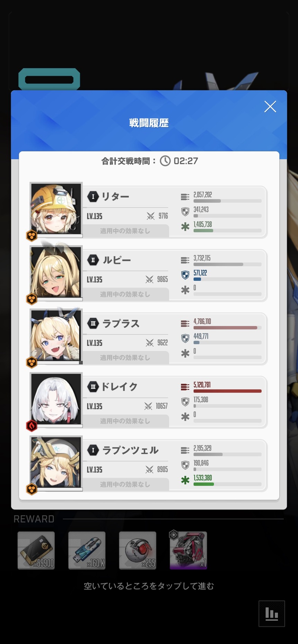
Task: Select ルピー character portrait
Action: click(56, 272)
